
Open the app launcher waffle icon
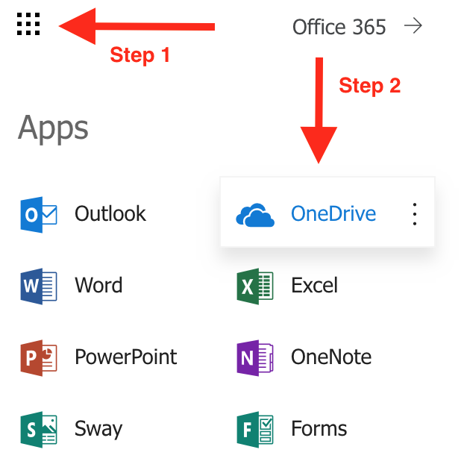coord(28,24)
